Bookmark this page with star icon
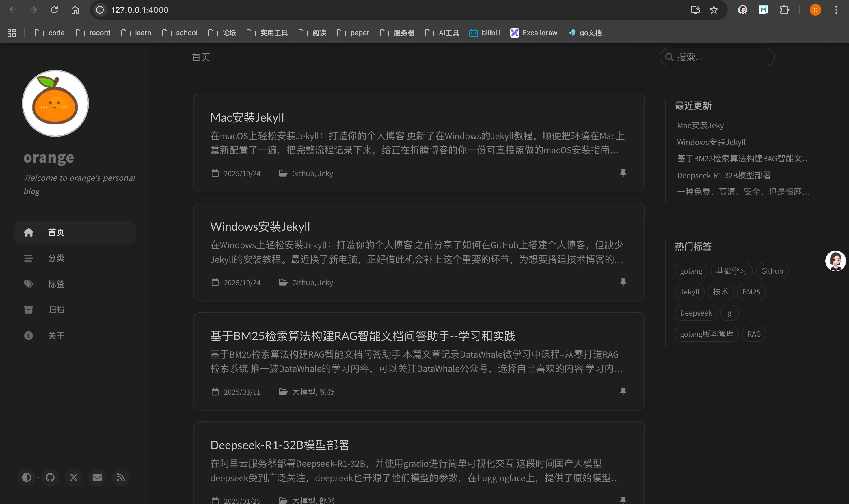The image size is (849, 504). tap(714, 10)
